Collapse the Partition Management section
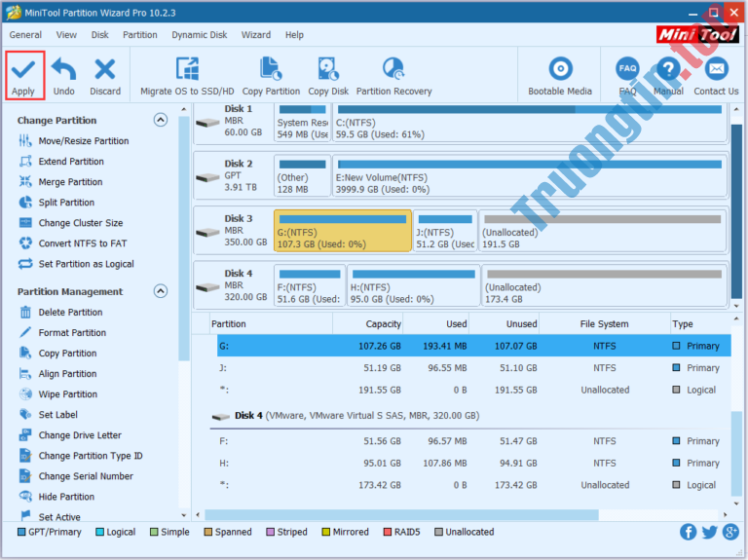This screenshot has height=560, width=748. point(161,291)
